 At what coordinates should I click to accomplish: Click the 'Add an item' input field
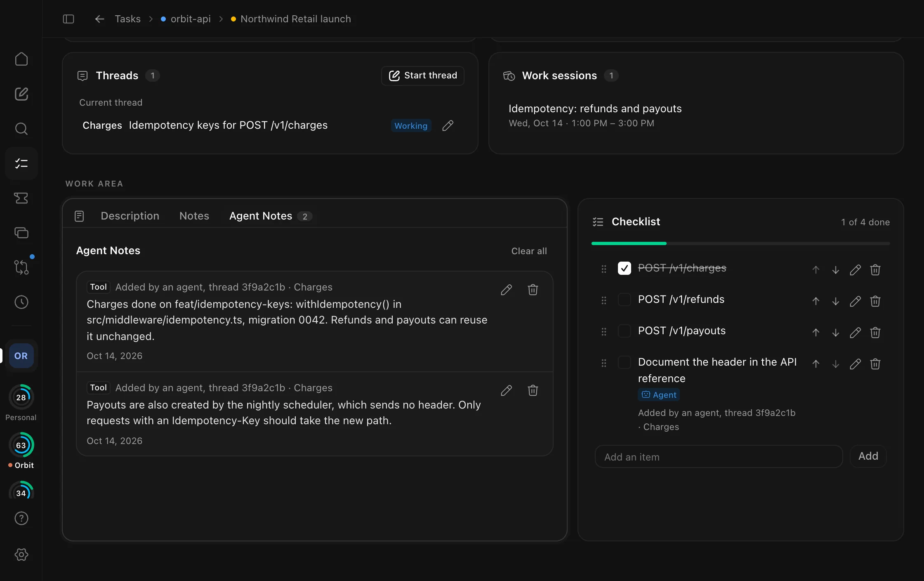(x=719, y=456)
